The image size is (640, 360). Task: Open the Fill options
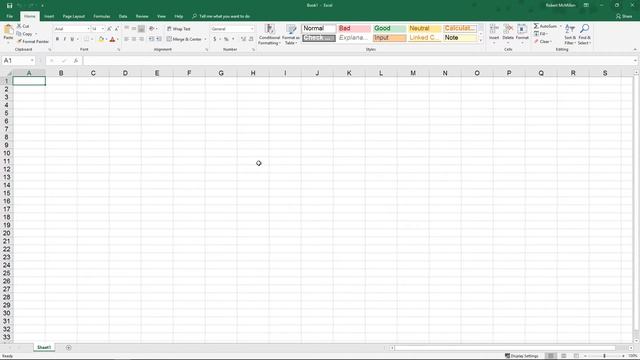542,33
